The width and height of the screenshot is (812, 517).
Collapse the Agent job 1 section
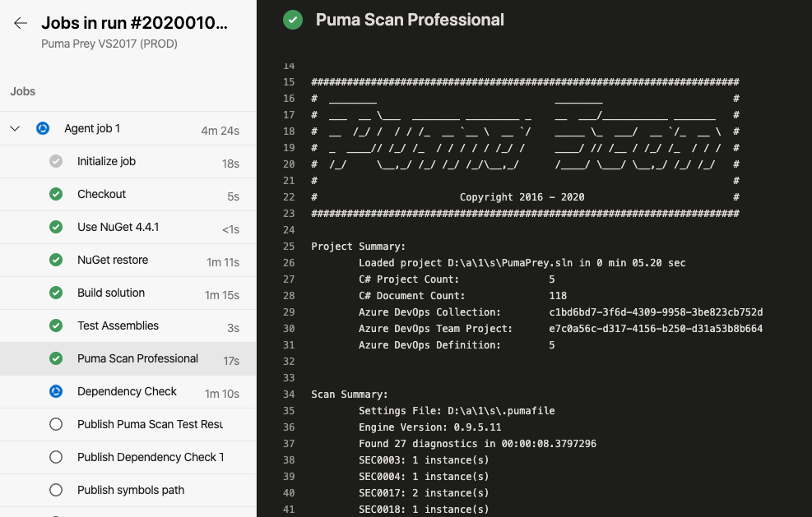pyautogui.click(x=14, y=129)
